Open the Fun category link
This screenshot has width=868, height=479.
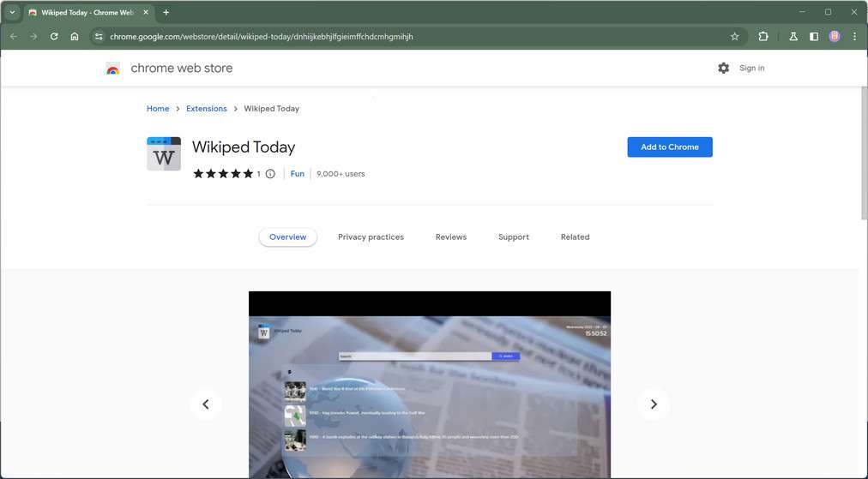click(298, 174)
